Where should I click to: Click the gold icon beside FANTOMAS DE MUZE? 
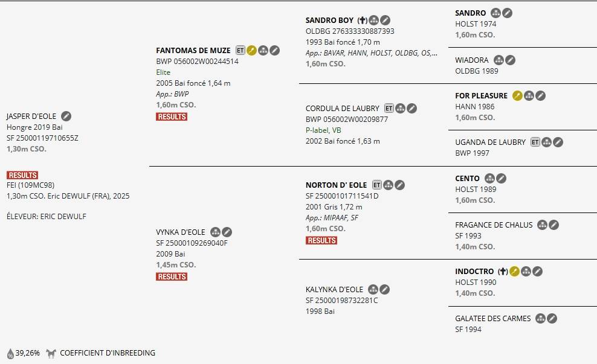pyautogui.click(x=252, y=50)
